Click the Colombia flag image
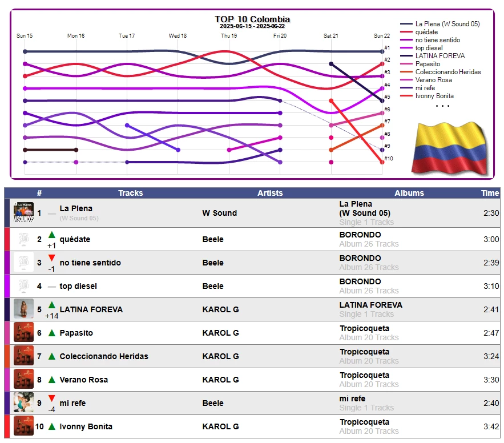 click(x=451, y=149)
